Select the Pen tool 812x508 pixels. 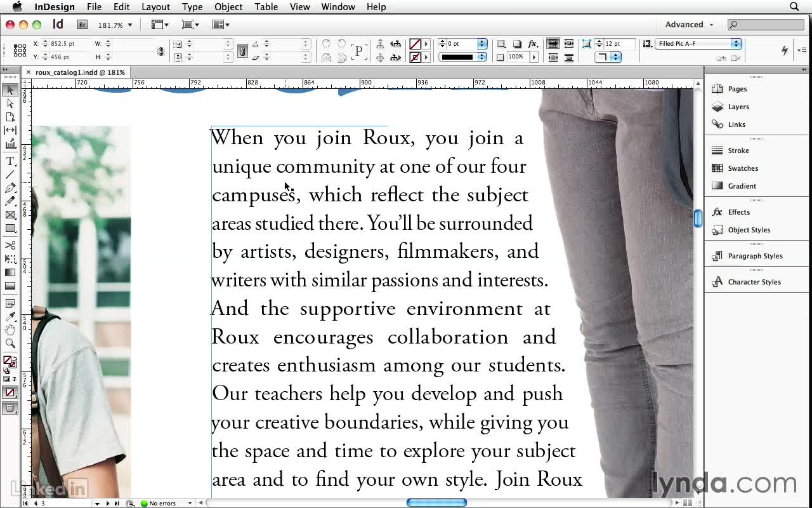tap(10, 188)
